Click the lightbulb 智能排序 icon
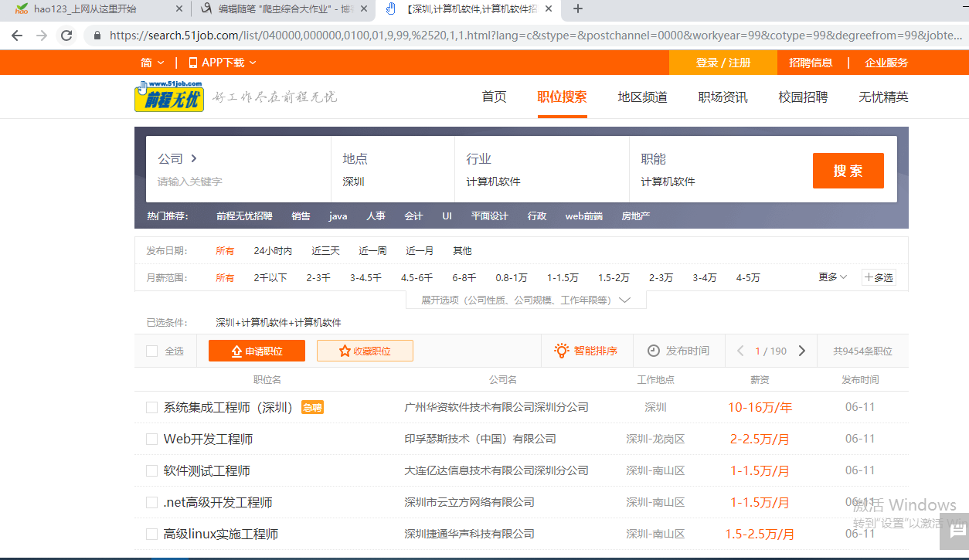Viewport: 969px width, 560px height. click(x=562, y=351)
